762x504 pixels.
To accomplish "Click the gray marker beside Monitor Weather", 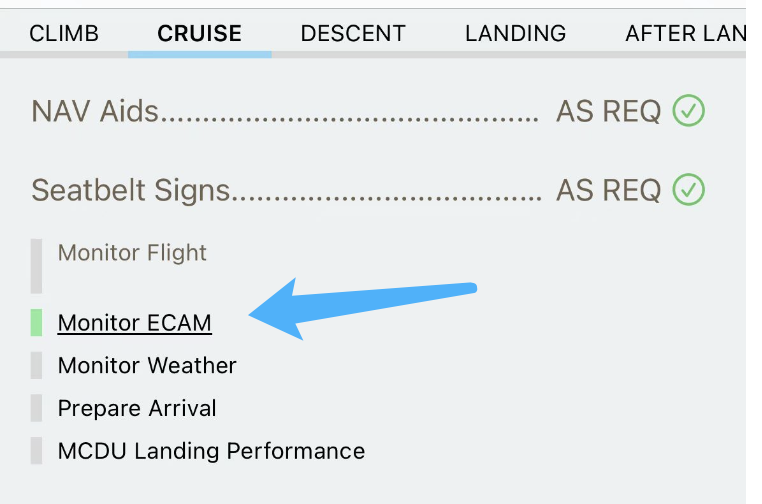I will (x=36, y=365).
